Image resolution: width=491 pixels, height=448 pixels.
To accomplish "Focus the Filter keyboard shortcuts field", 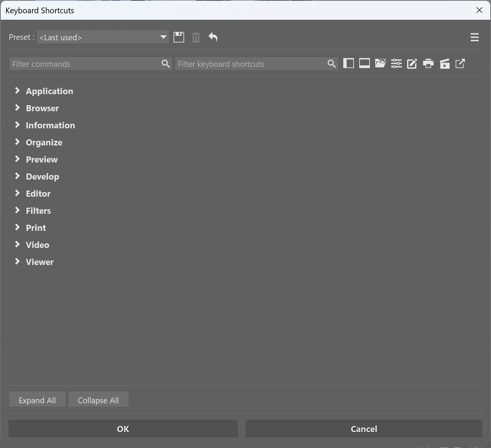I will click(251, 64).
